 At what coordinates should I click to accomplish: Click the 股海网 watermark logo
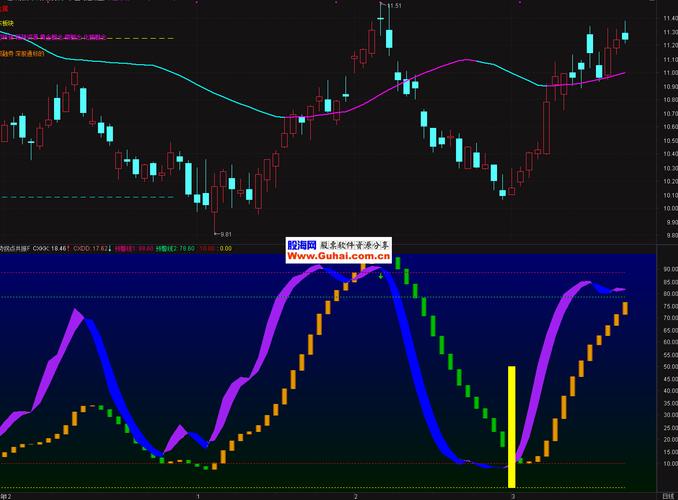(301, 244)
